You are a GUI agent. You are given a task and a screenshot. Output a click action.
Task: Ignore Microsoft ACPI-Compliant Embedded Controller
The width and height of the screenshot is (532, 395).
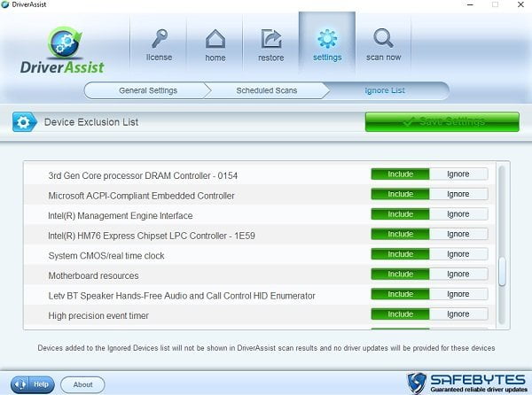[x=458, y=194]
